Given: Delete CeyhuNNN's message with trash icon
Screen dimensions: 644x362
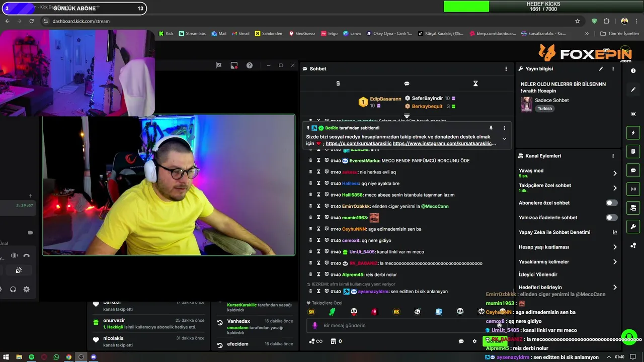Looking at the screenshot, I should [310, 229].
